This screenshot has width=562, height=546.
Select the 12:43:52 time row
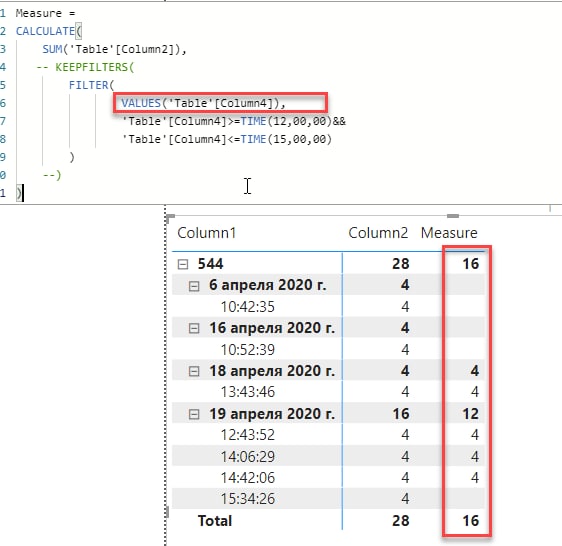click(248, 435)
